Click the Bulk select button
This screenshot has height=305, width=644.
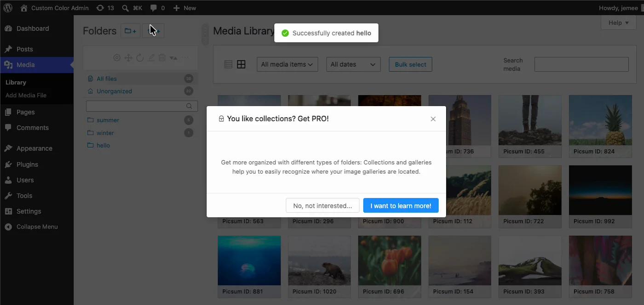pos(410,64)
